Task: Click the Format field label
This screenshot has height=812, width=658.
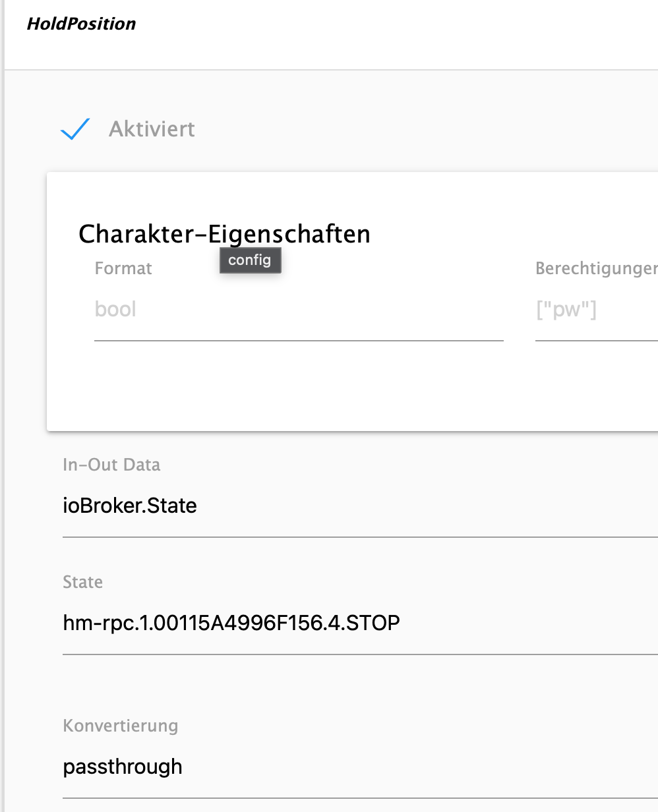Action: [123, 268]
